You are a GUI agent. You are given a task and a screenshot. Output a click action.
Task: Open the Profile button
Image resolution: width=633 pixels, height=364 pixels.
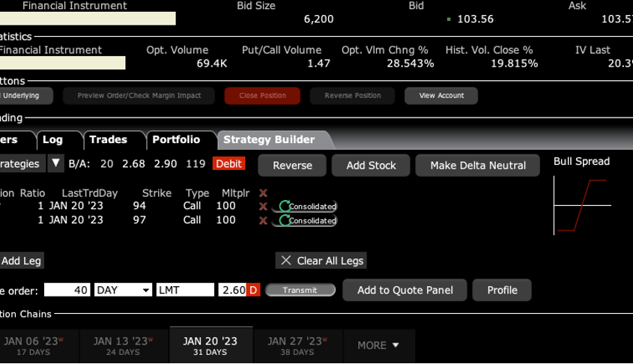point(502,290)
